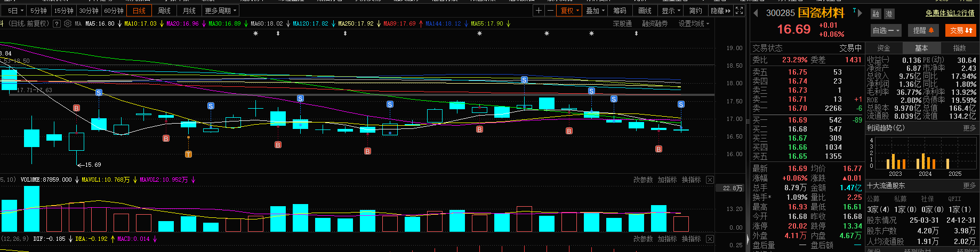
Task: Click the cyan T badge beside stock name
Action: pos(854,10)
